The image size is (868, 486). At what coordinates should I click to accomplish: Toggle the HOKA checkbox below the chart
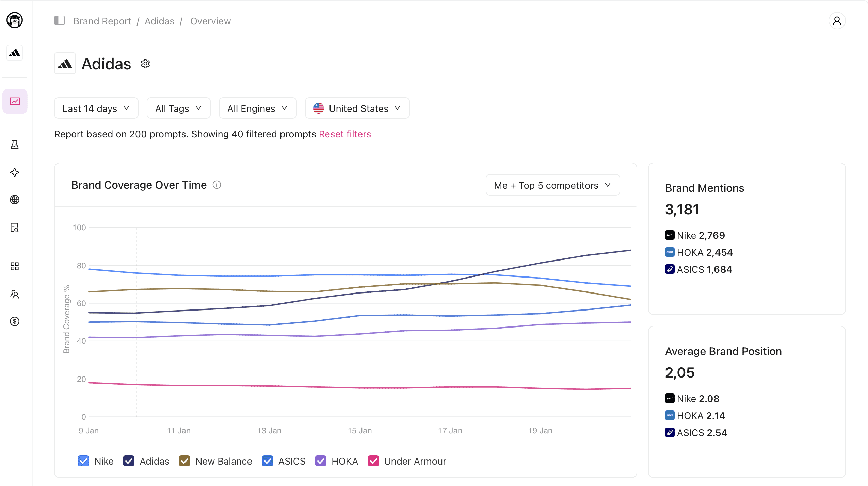coord(320,461)
